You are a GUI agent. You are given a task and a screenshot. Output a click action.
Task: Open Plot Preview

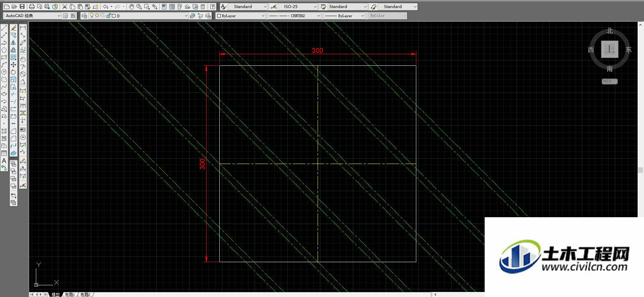[x=40, y=6]
